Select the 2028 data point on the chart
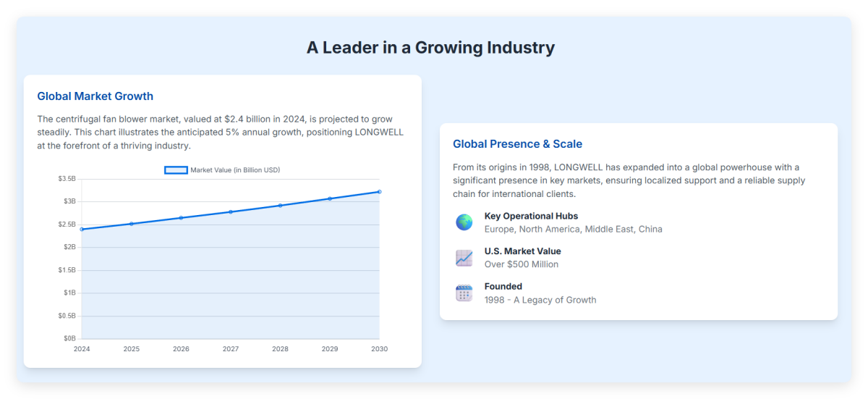This screenshot has height=399, width=868. click(281, 206)
